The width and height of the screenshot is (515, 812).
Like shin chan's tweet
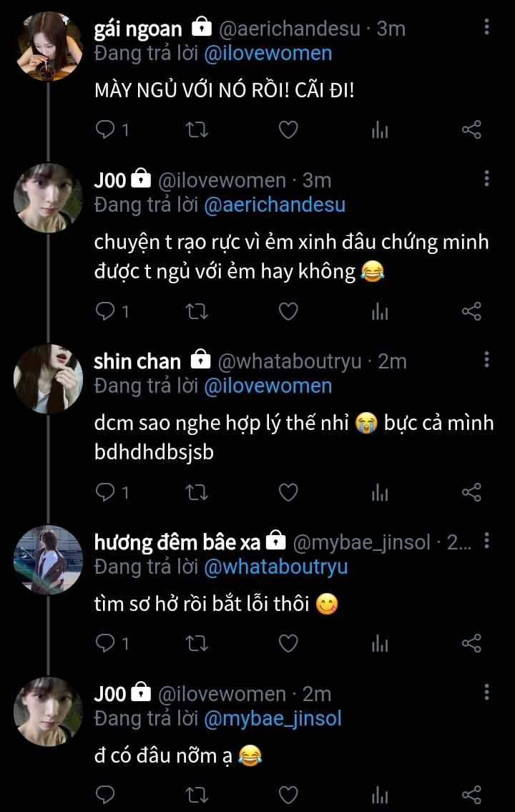[288, 492]
